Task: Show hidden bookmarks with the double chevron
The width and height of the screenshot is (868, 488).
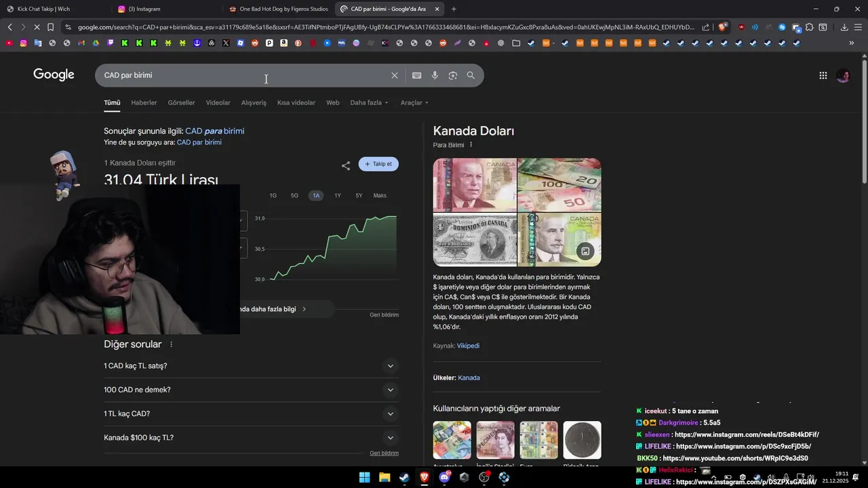Action: pos(851,43)
